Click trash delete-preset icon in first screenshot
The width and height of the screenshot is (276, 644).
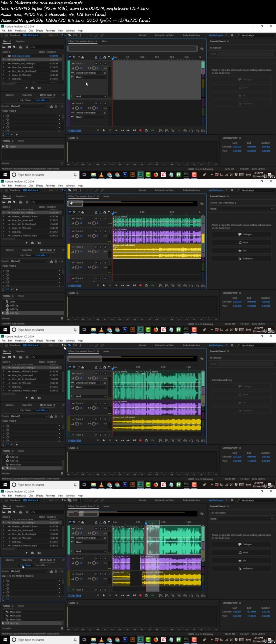coord(56,106)
